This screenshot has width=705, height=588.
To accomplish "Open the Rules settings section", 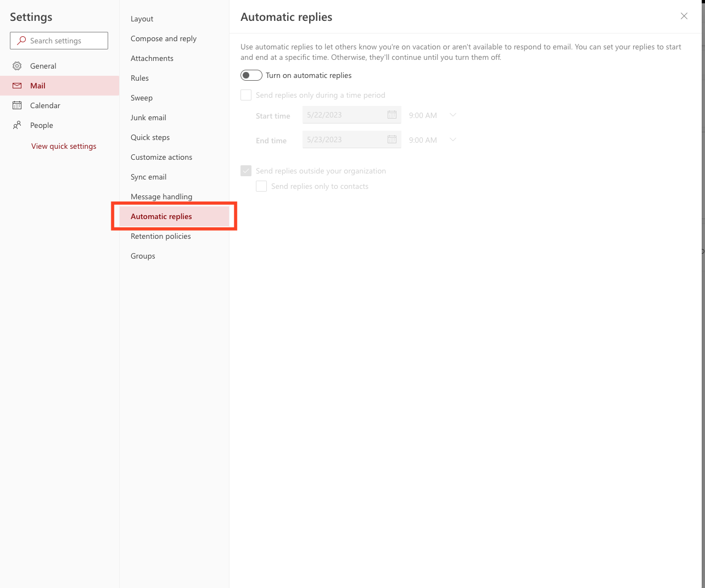I will click(x=139, y=78).
